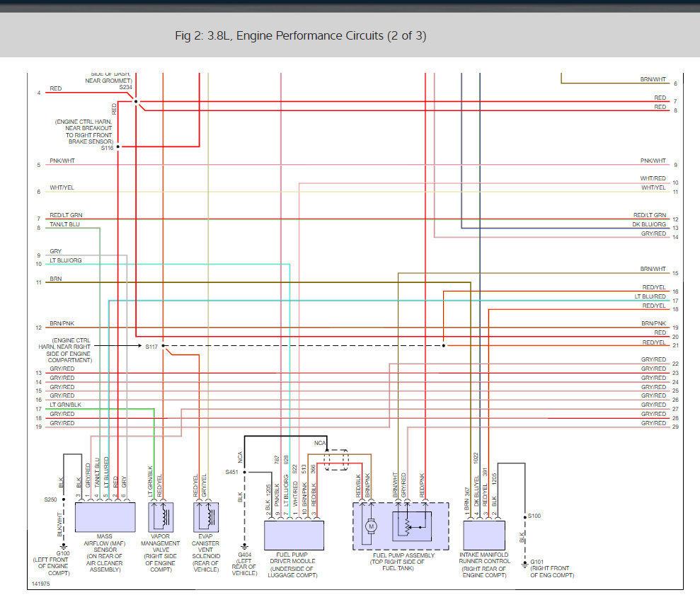Click the S234 splice dot
The height and width of the screenshot is (607, 700).
pos(136,101)
